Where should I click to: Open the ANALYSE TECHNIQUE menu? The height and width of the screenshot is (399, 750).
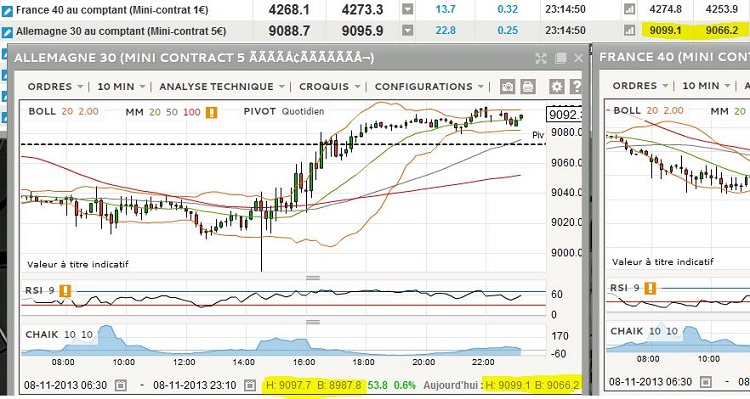(x=222, y=87)
